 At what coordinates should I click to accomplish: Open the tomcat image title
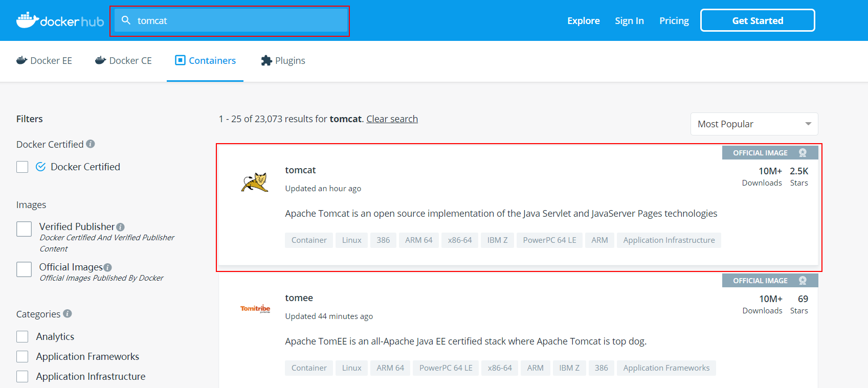[300, 170]
